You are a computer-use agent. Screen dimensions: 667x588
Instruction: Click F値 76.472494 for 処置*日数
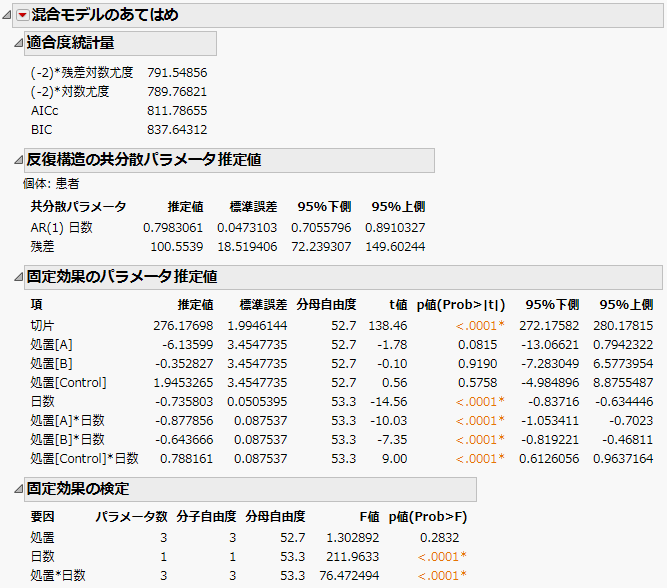[x=349, y=576]
